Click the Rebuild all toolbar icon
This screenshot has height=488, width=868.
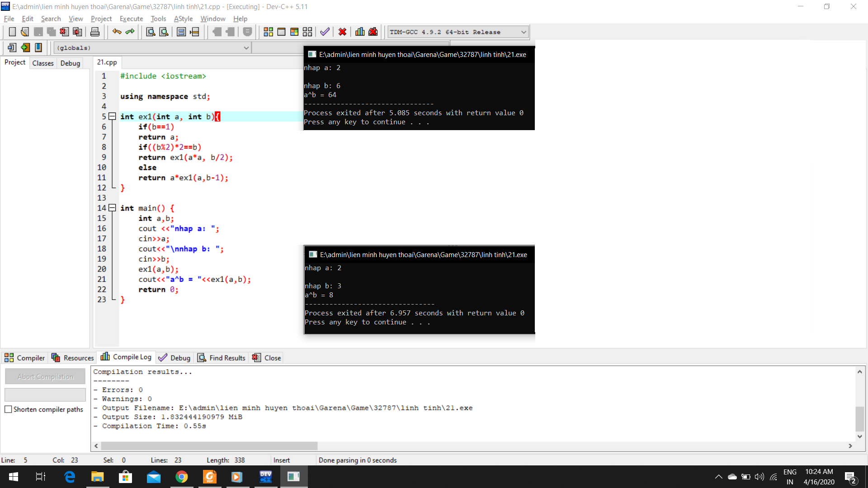(x=307, y=32)
